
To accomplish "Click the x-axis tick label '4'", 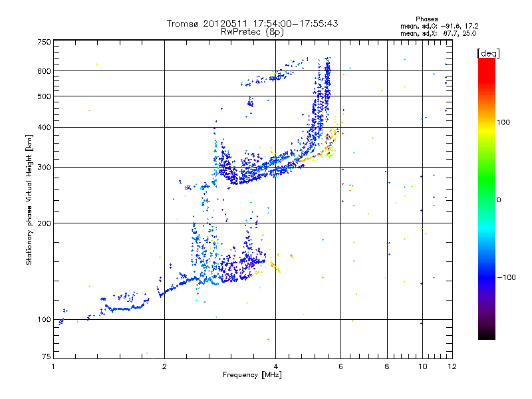I will (275, 366).
